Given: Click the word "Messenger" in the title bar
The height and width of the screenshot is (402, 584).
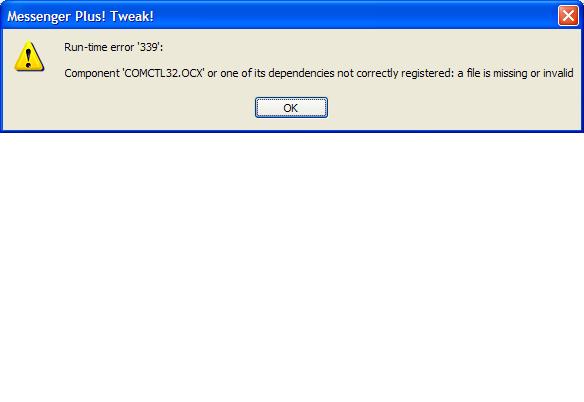Looking at the screenshot, I should (39, 17).
